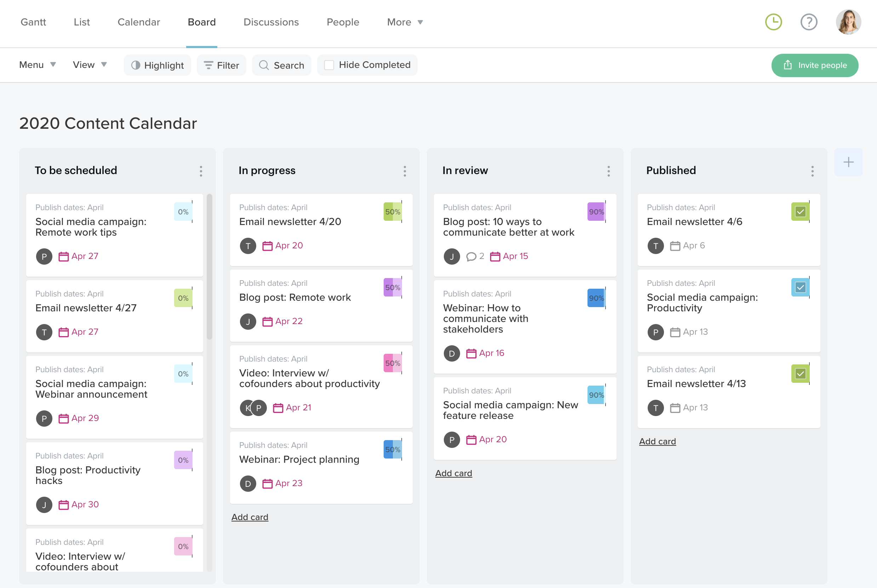Click the calendar icon for Apr 20 newsletter

(x=267, y=246)
